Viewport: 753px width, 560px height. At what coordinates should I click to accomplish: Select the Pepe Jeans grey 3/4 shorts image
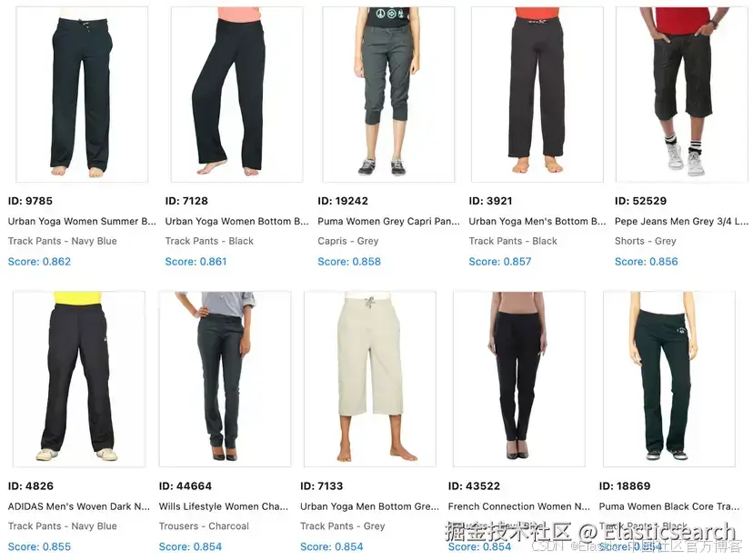pyautogui.click(x=682, y=95)
